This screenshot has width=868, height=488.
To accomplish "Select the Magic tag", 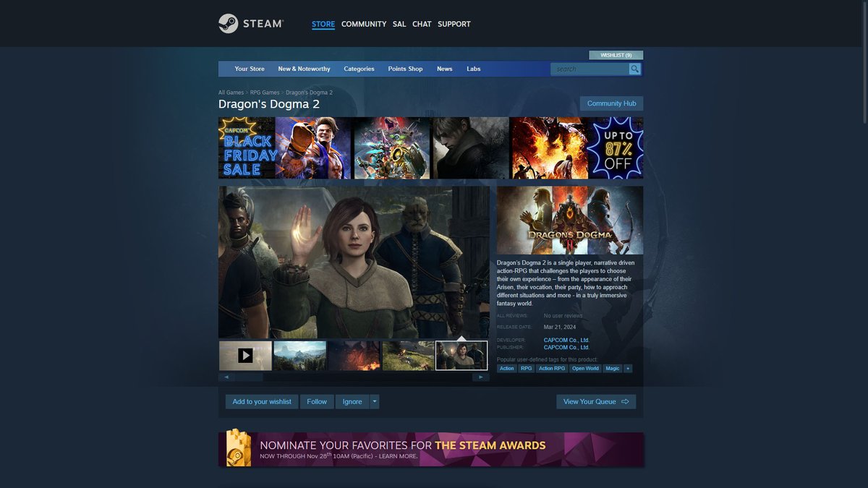I will click(x=613, y=368).
